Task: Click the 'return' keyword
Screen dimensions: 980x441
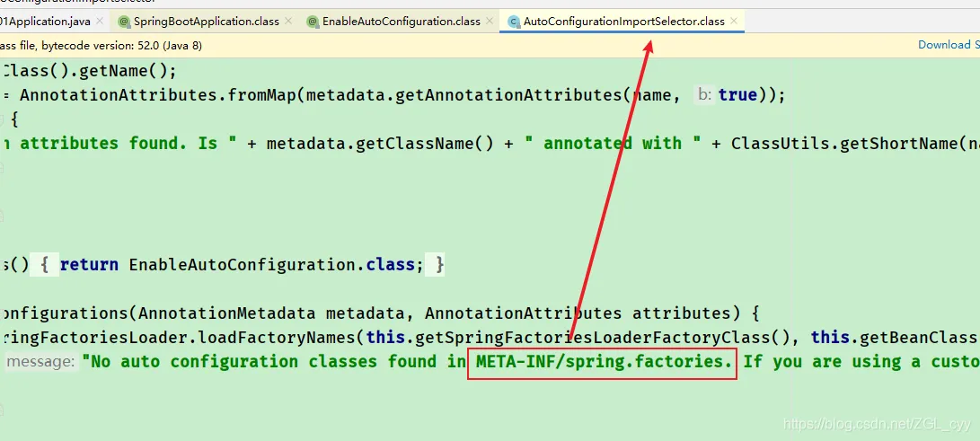Action: (x=89, y=265)
